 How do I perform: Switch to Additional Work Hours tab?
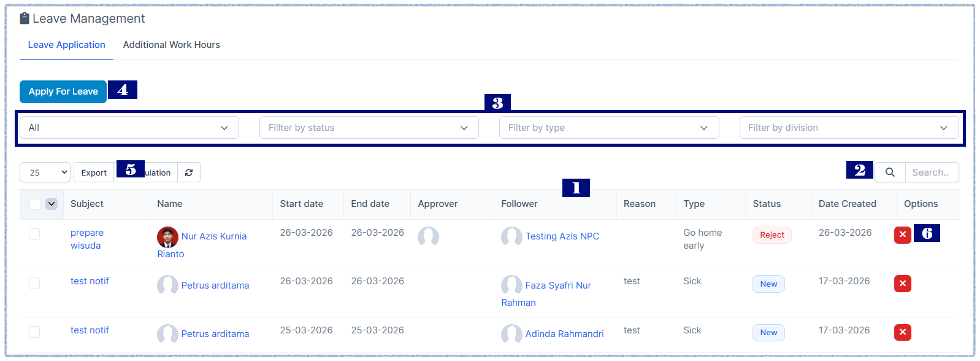[x=171, y=45]
